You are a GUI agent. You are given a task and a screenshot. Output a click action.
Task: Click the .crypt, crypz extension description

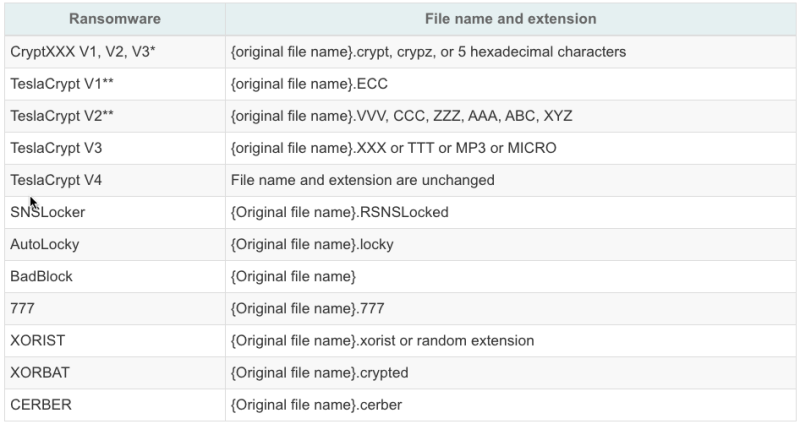click(428, 51)
